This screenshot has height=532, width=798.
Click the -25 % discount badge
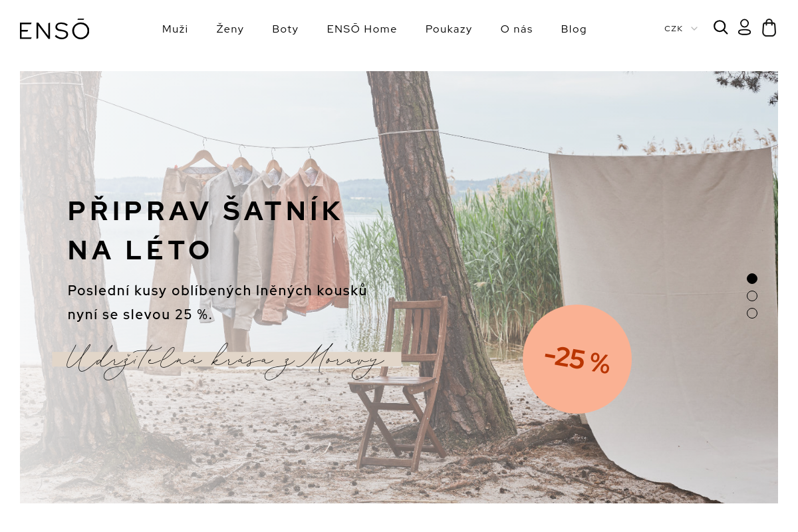click(577, 359)
